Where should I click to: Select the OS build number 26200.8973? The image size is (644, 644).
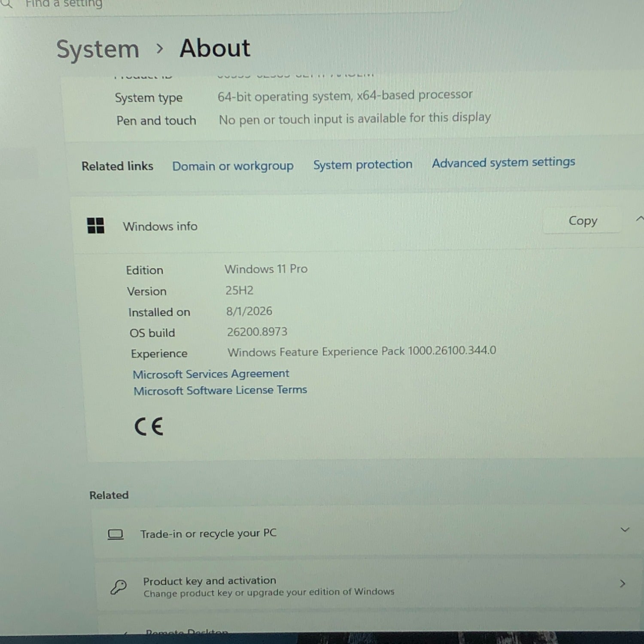257,331
